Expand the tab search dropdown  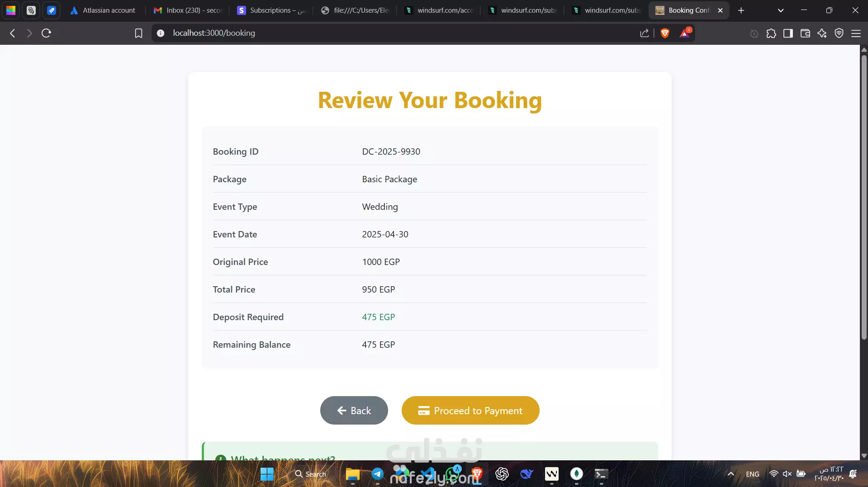point(780,10)
